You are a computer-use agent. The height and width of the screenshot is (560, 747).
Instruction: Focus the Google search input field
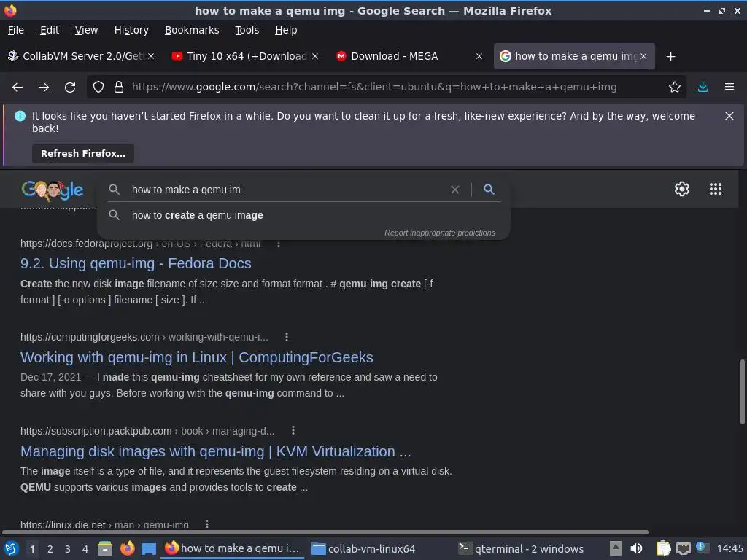point(286,190)
